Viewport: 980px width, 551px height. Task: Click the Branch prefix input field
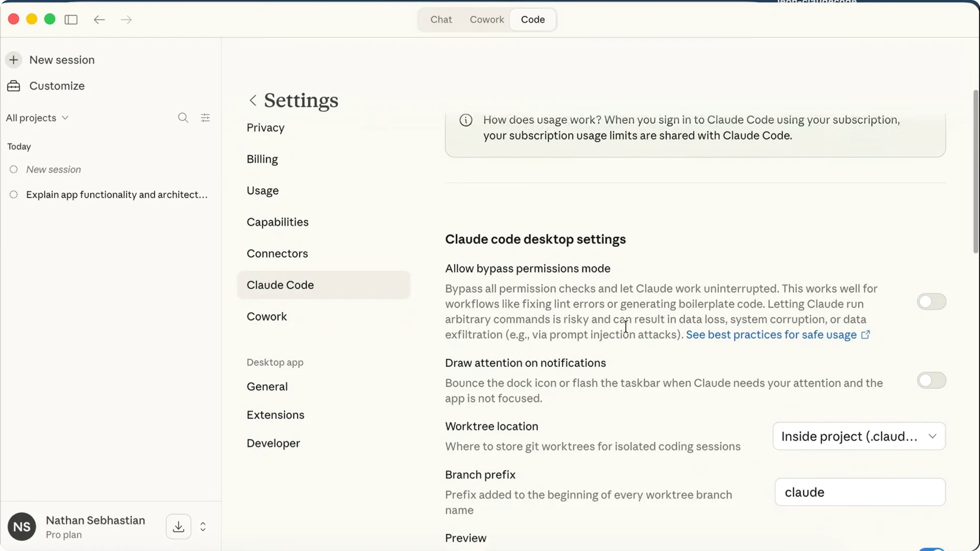tap(860, 492)
